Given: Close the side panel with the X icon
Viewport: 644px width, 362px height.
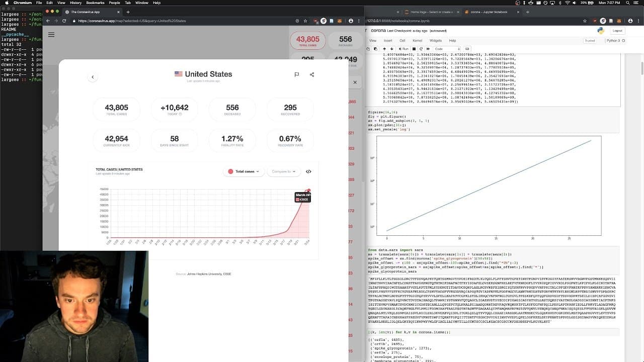Looking at the screenshot, I should [x=355, y=82].
